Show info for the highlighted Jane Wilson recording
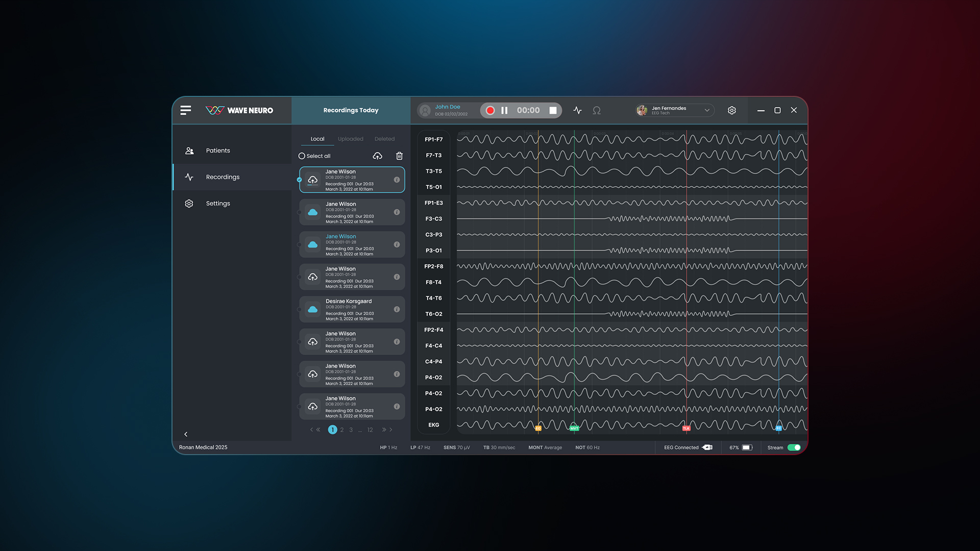The image size is (980, 551). coord(397,180)
